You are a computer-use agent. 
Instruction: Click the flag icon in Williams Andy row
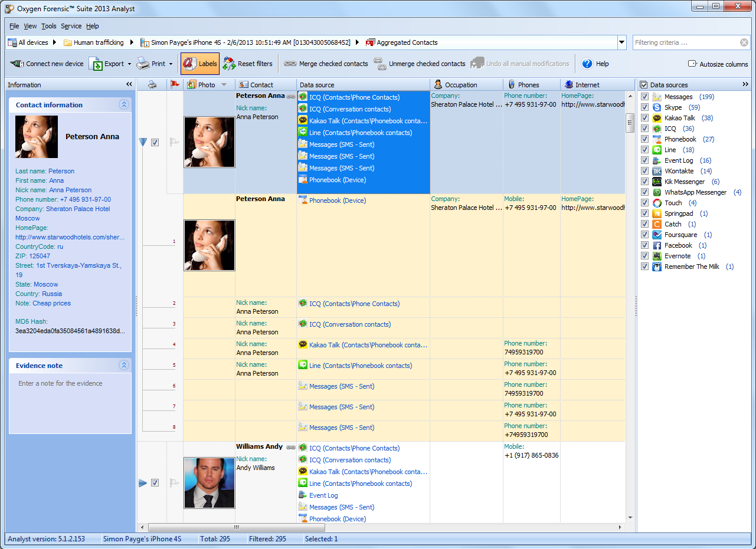(x=175, y=483)
